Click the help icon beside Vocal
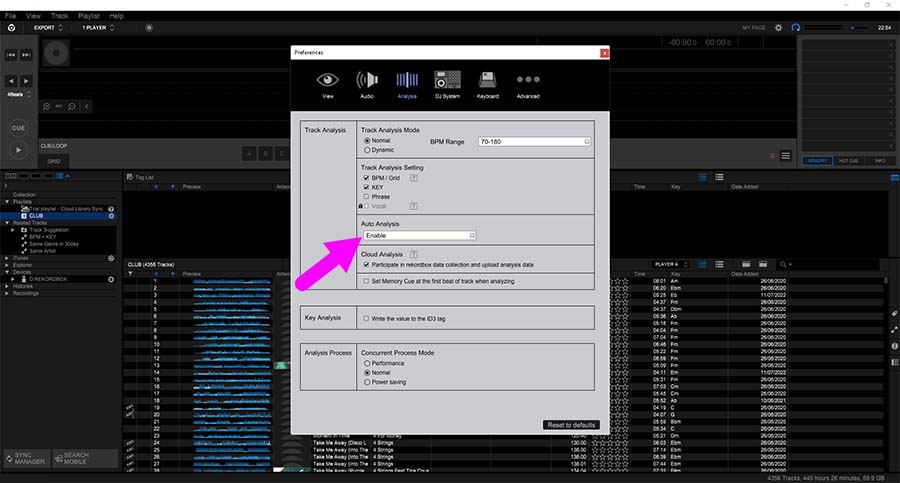This screenshot has height=483, width=900. pyautogui.click(x=413, y=206)
